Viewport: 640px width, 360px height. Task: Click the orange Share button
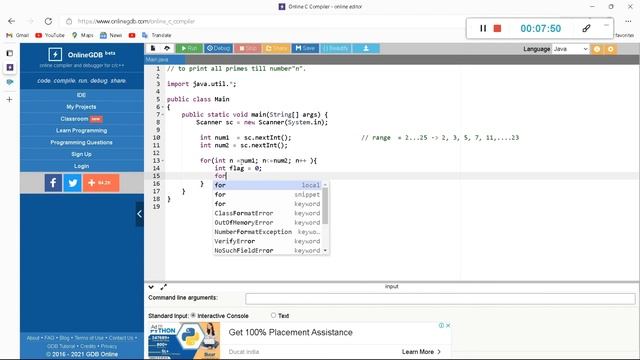tap(276, 48)
